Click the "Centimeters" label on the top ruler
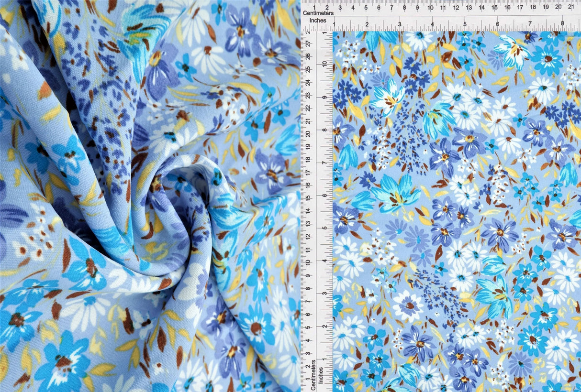The height and width of the screenshot is (392, 581). coord(318,13)
